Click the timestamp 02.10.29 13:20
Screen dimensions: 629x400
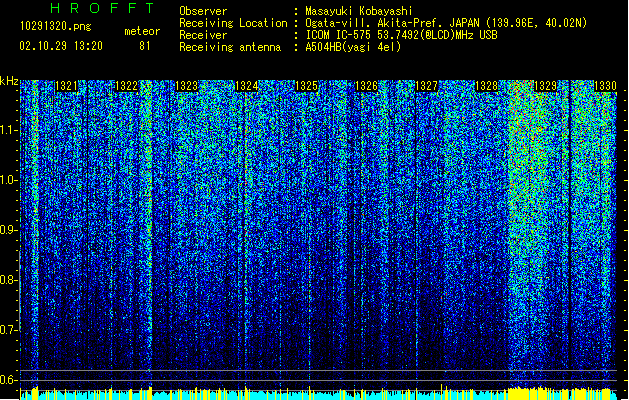pos(61,46)
